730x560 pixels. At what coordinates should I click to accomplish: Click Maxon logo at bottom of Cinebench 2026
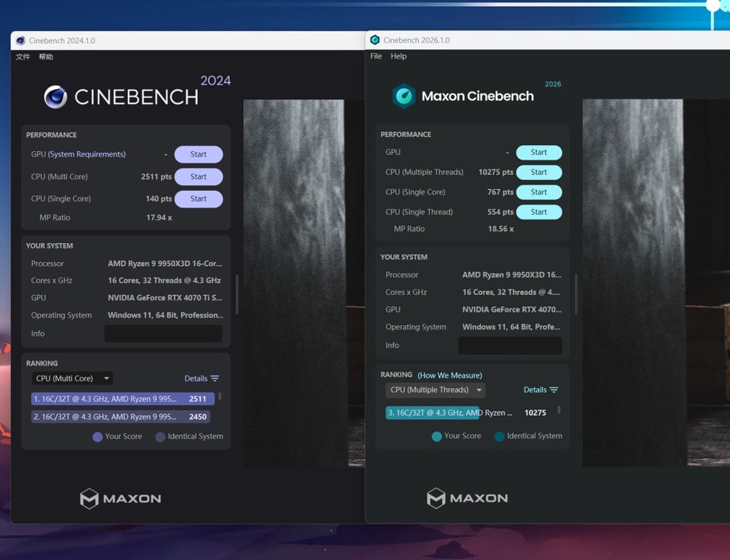(x=468, y=498)
